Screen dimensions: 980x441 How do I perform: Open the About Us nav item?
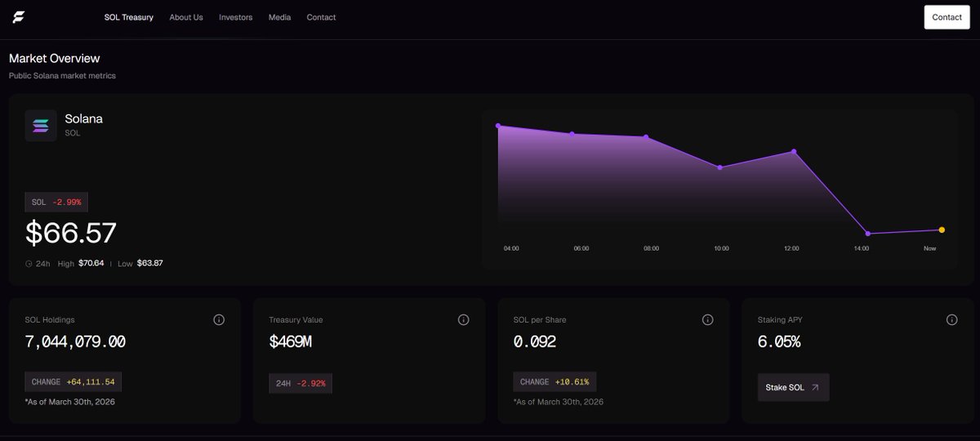[x=186, y=17]
